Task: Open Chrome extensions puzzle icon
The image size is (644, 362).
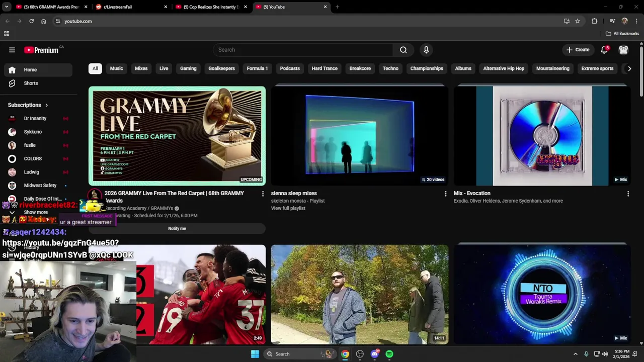Action: point(595,21)
